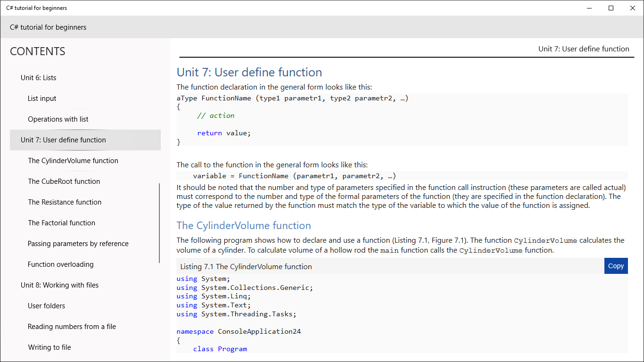The image size is (644, 362).
Task: Click the contents list scrollbar
Action: [x=159, y=223]
